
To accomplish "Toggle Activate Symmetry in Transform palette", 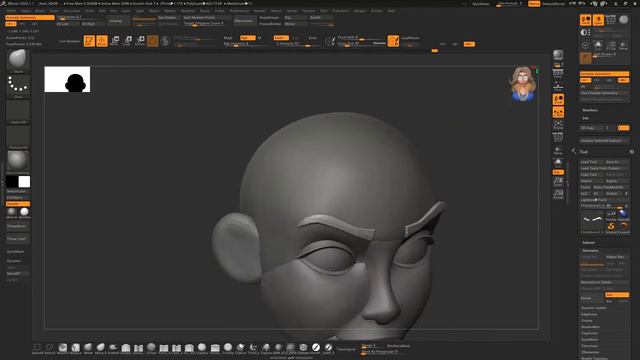I will pos(604,74).
